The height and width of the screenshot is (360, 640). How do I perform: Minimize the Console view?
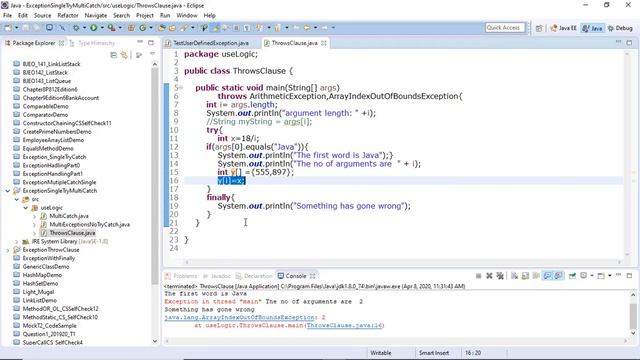pyautogui.click(x=618, y=276)
